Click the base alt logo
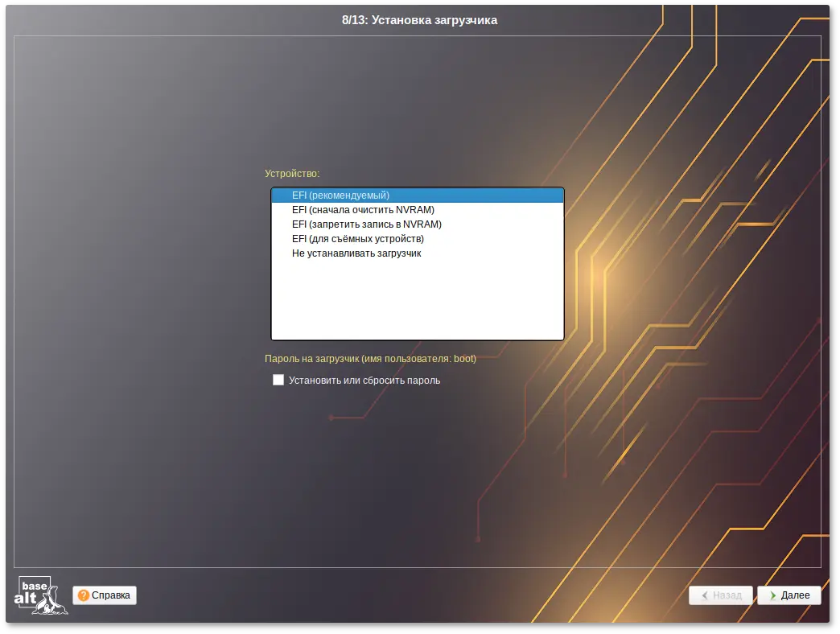The height and width of the screenshot is (634, 840). [41, 595]
